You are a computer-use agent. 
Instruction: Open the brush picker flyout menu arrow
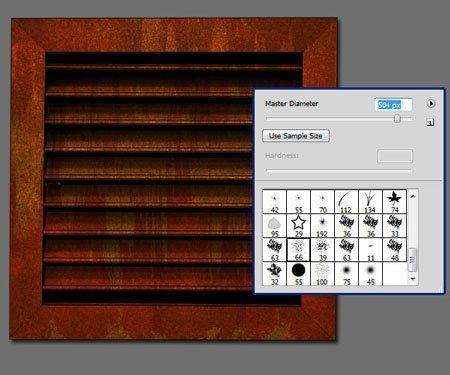tap(431, 103)
